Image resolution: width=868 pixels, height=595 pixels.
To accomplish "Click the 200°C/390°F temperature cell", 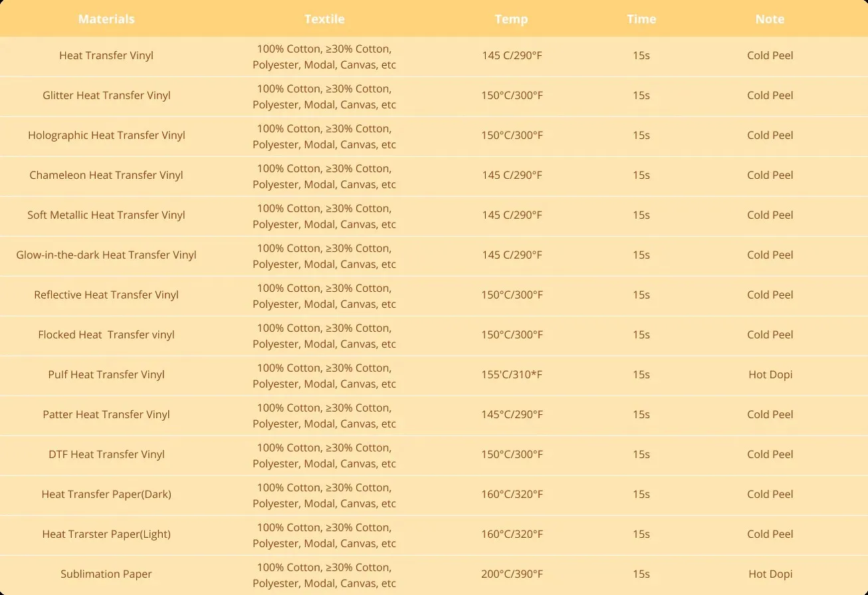I will tap(512, 574).
